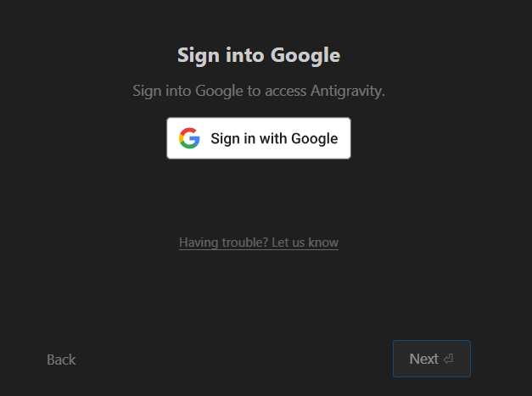Click the word Google in the heading
Image resolution: width=532 pixels, height=396 pixels.
305,56
